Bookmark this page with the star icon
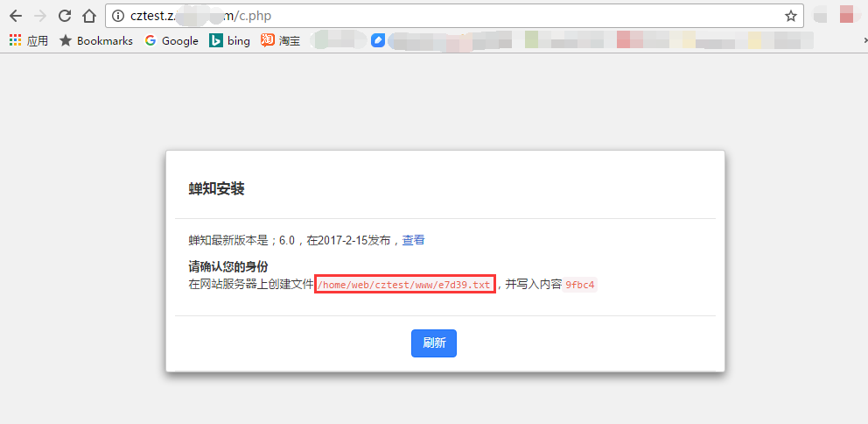Image resolution: width=868 pixels, height=424 pixels. point(790,16)
